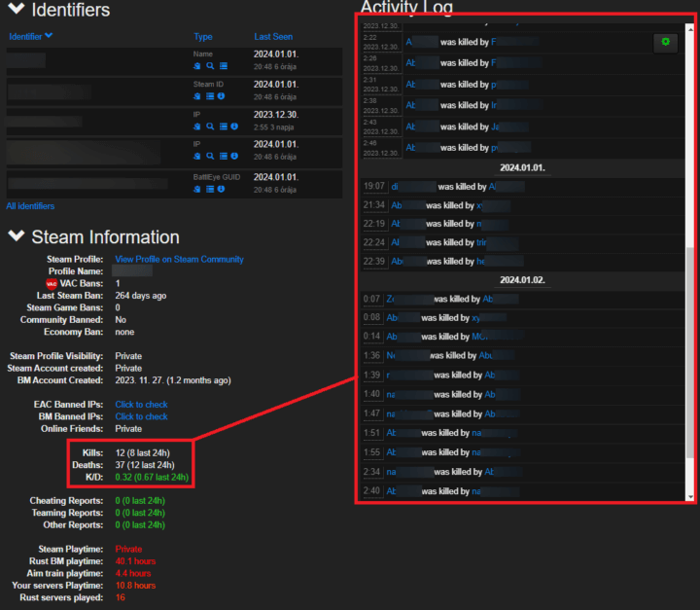The height and width of the screenshot is (610, 700).
Task: Click the Rust BM playtime 40.1 hours
Action: (x=135, y=561)
